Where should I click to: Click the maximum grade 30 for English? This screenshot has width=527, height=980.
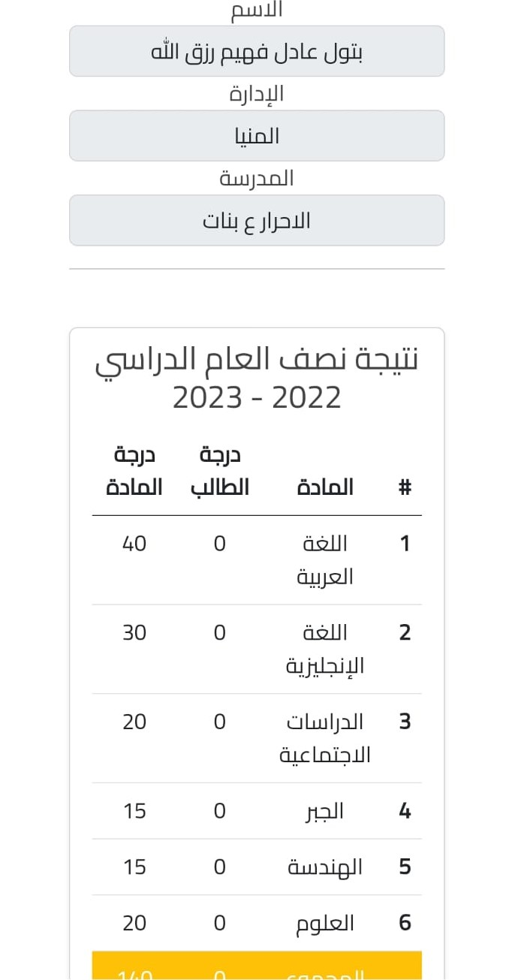pyautogui.click(x=134, y=633)
